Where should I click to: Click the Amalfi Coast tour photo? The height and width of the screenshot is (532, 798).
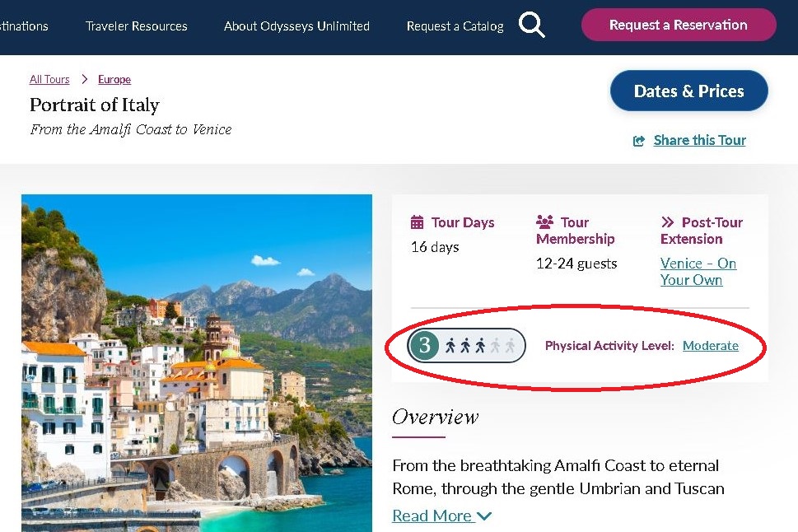coord(197,363)
